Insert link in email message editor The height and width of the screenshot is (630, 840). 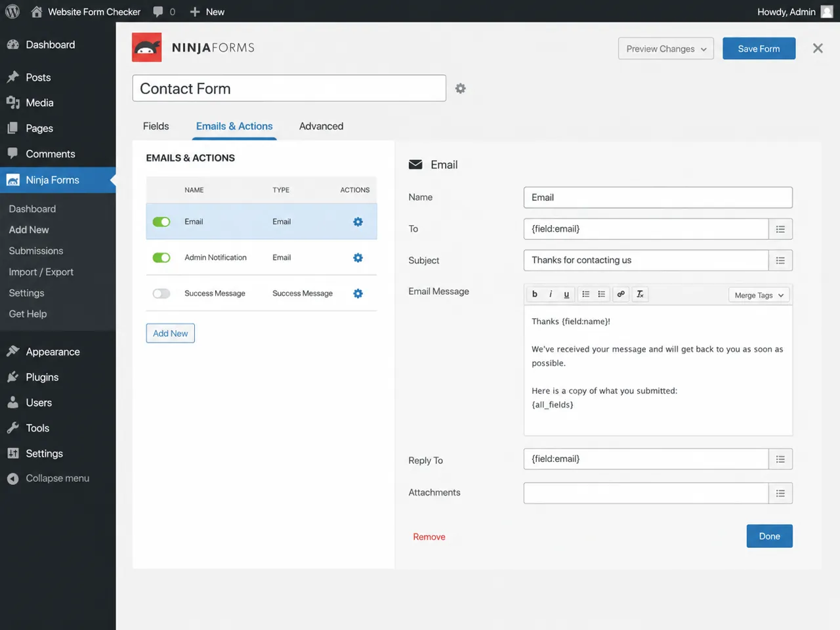click(621, 294)
